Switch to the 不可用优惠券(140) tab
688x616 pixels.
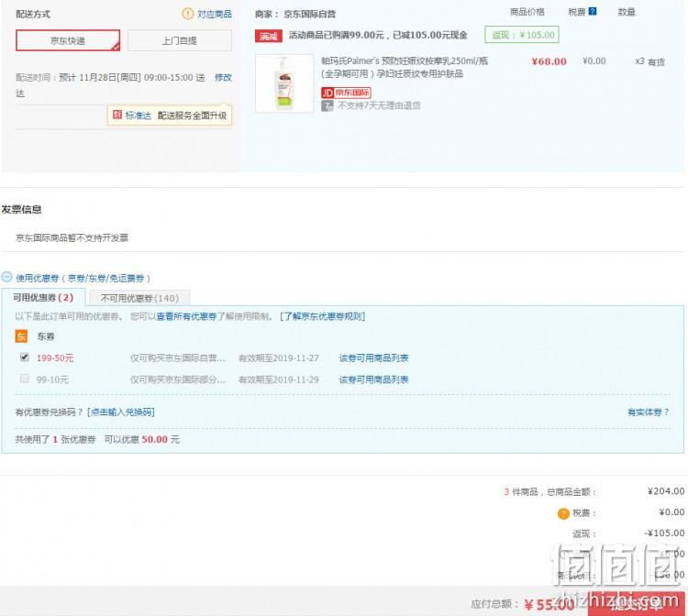[139, 298]
